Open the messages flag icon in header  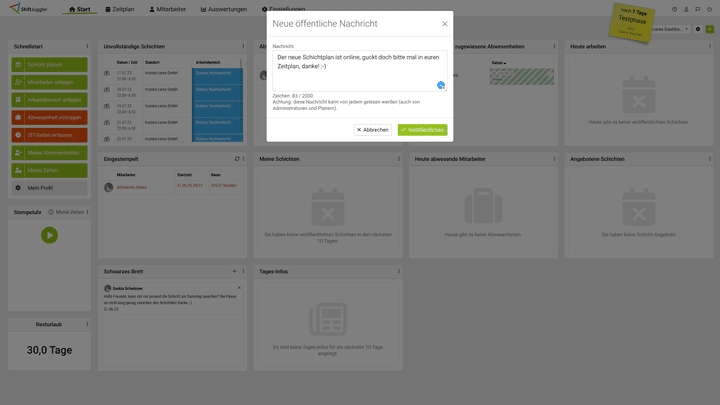698,9
